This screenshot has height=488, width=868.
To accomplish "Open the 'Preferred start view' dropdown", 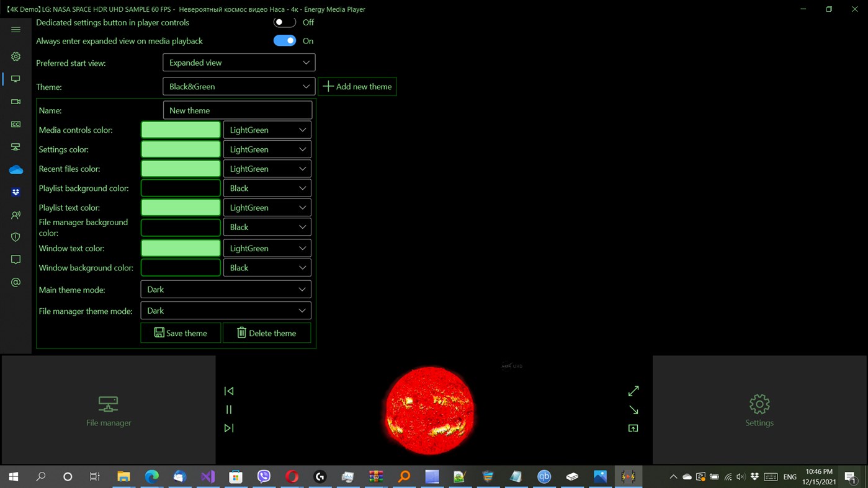I will [x=238, y=62].
